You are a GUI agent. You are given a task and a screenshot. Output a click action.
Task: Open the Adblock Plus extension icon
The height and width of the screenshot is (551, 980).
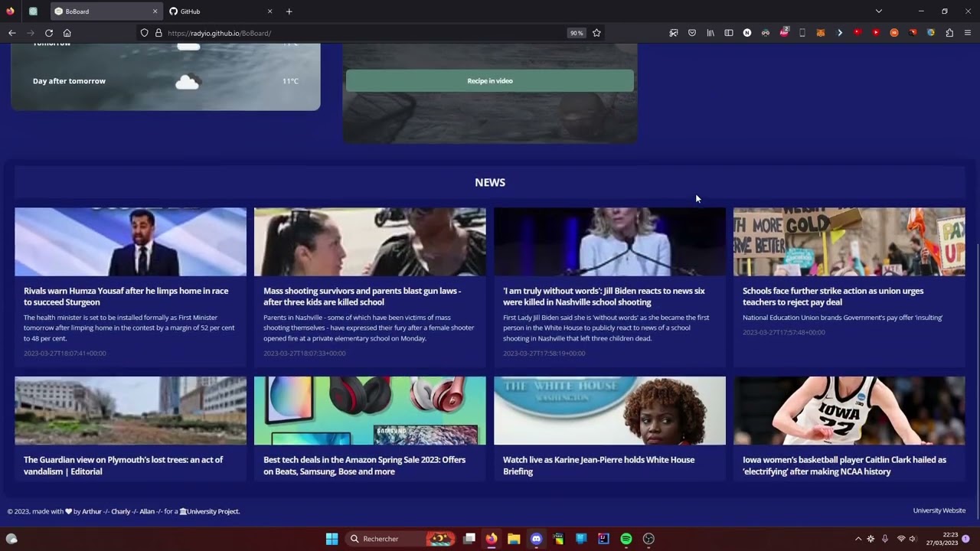(784, 33)
